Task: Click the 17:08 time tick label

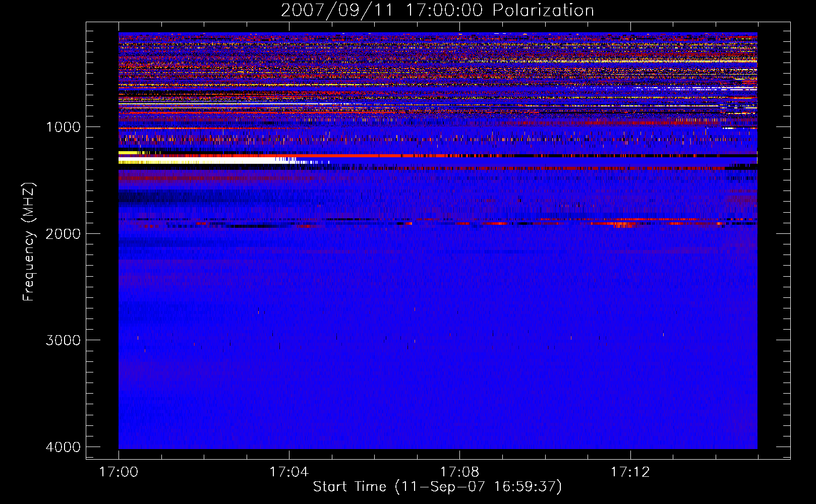Action: pyautogui.click(x=459, y=472)
